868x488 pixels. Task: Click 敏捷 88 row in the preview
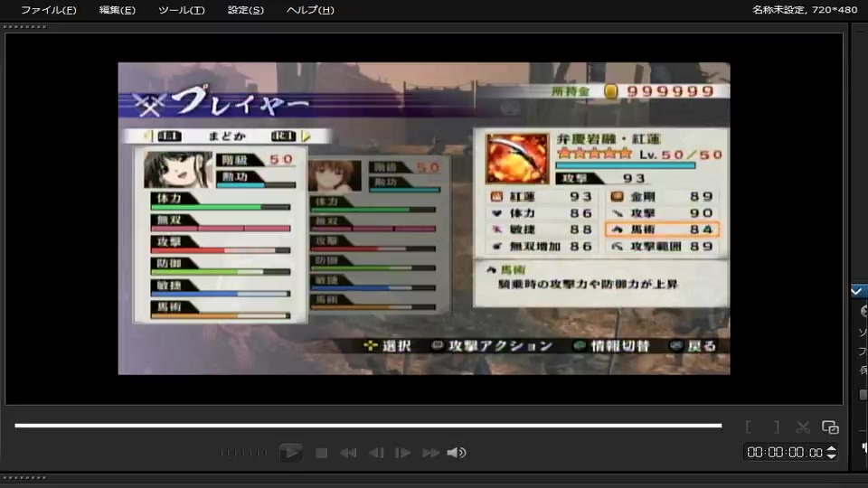click(542, 229)
